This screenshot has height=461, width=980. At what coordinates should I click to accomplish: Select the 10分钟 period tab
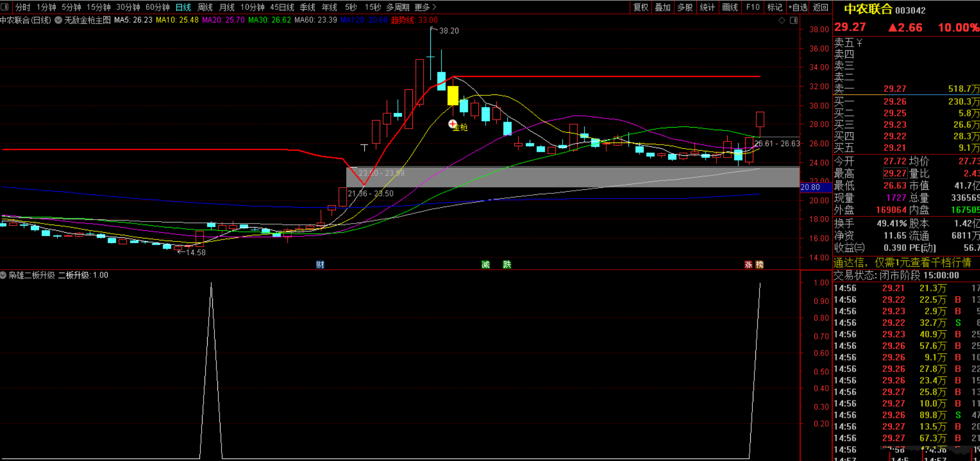(x=252, y=7)
